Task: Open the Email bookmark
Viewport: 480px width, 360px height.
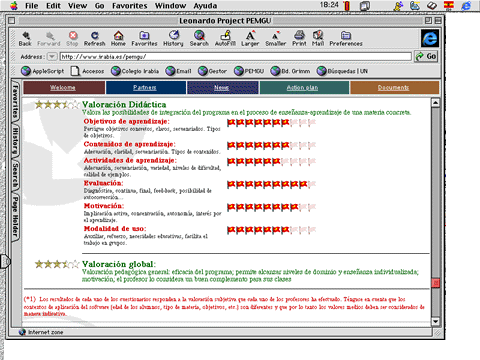Action: click(179, 71)
